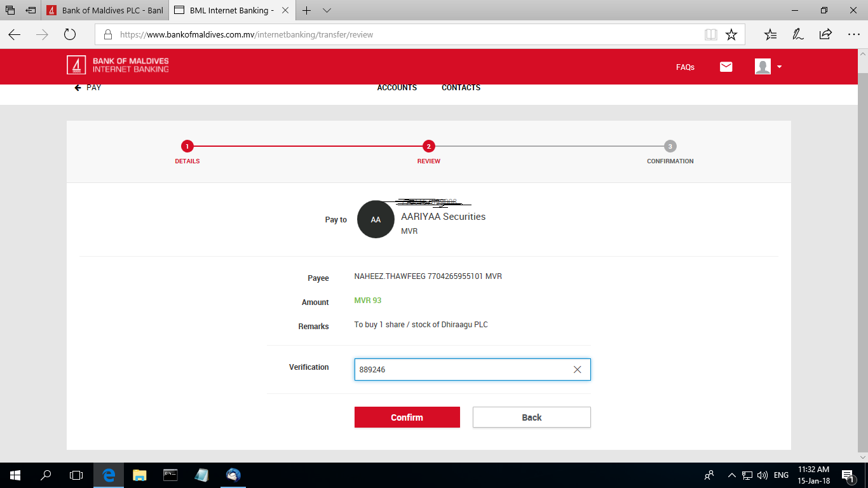
Task: Open reading view from the address bar
Action: (711, 35)
